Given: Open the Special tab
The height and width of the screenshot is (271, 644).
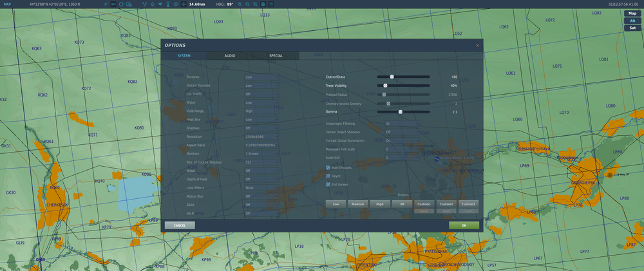Looking at the screenshot, I should pyautogui.click(x=276, y=56).
